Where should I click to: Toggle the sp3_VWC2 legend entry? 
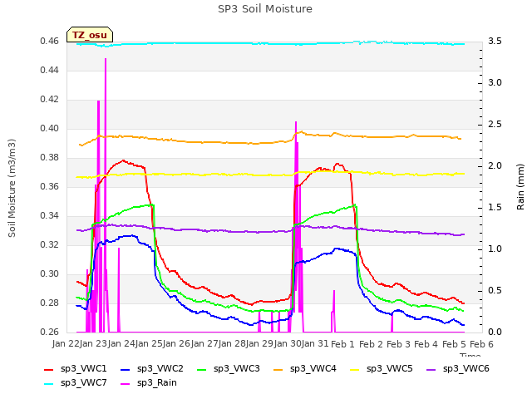[151, 369]
